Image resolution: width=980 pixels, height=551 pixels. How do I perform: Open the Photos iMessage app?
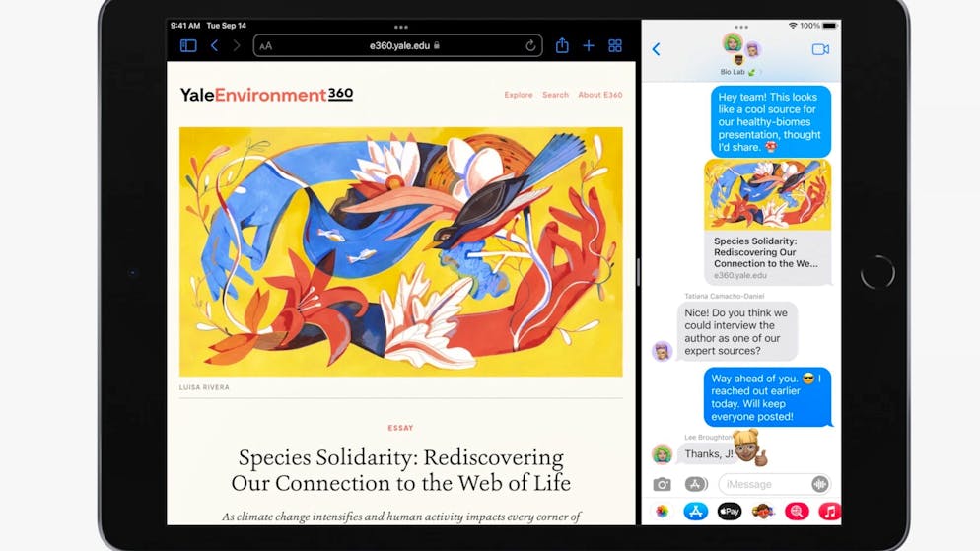point(662,512)
